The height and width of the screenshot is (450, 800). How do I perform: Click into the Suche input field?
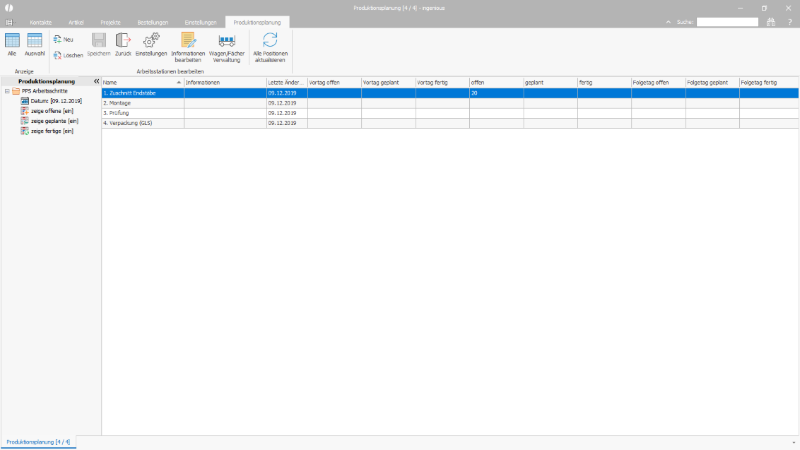(x=728, y=22)
